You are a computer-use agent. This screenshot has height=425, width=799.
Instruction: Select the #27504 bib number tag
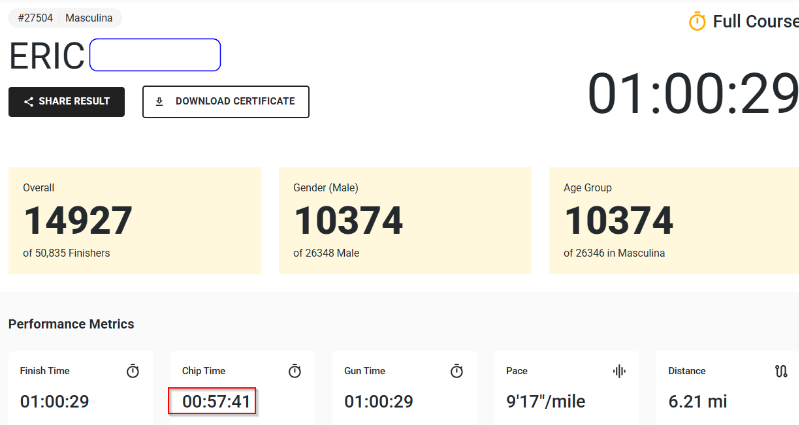click(x=35, y=18)
